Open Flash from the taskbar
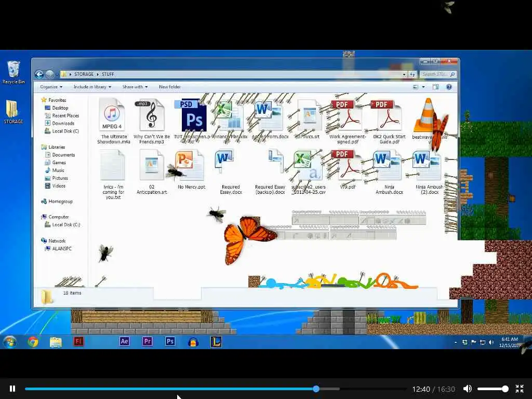 click(x=78, y=341)
